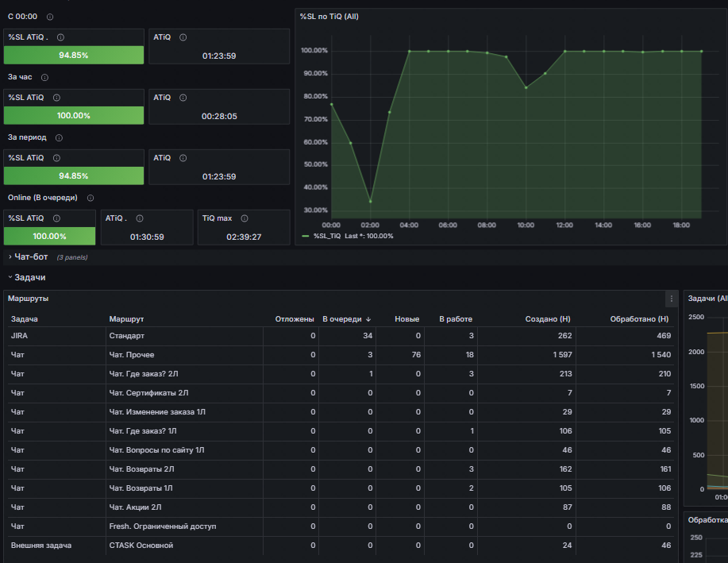The width and height of the screenshot is (728, 563).
Task: Sort table by 'Обработано (Н)' column header
Action: [x=639, y=319]
